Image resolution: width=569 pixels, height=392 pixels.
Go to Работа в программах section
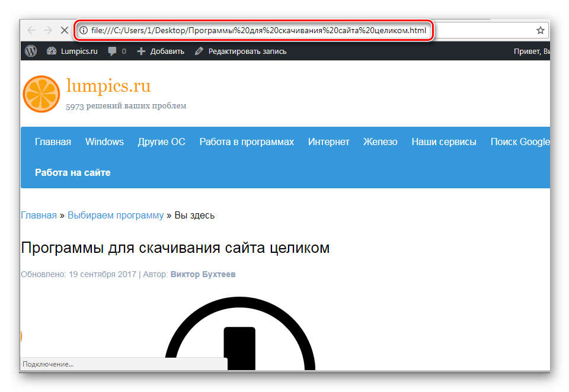(x=247, y=142)
